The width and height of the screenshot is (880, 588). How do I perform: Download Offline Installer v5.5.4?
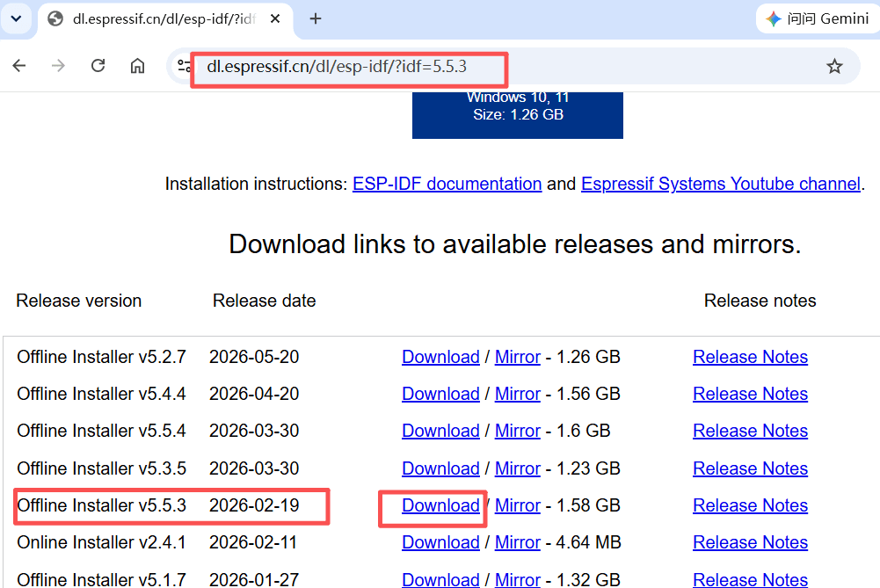(x=440, y=431)
